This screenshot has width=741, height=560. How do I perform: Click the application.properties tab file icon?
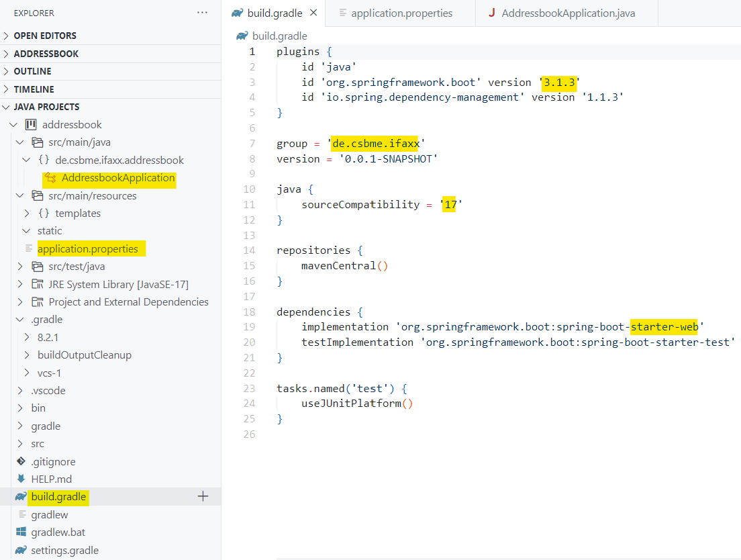(342, 13)
